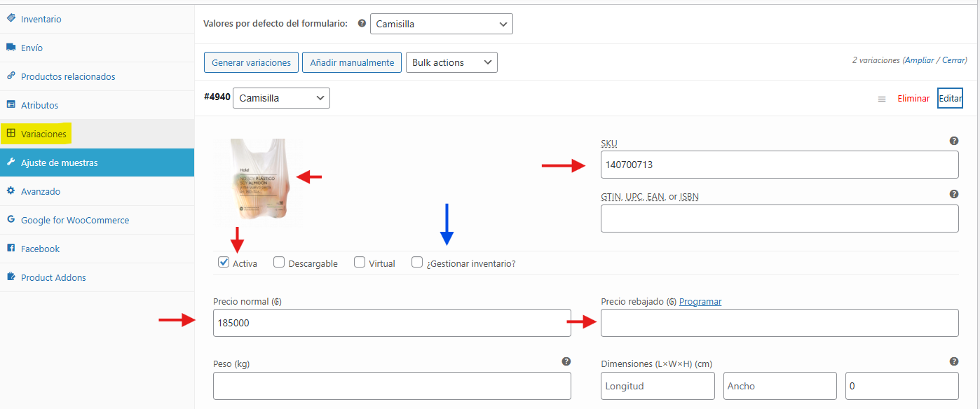Tick the Virtual checkbox
The width and height of the screenshot is (980, 409).
coord(360,263)
